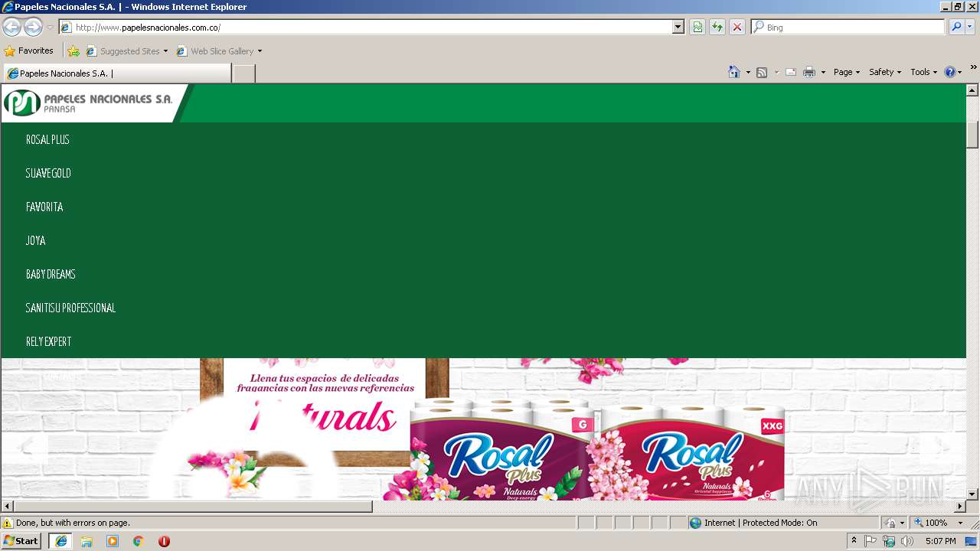Open the Page menu
Viewport: 980px width, 551px height.
847,72
